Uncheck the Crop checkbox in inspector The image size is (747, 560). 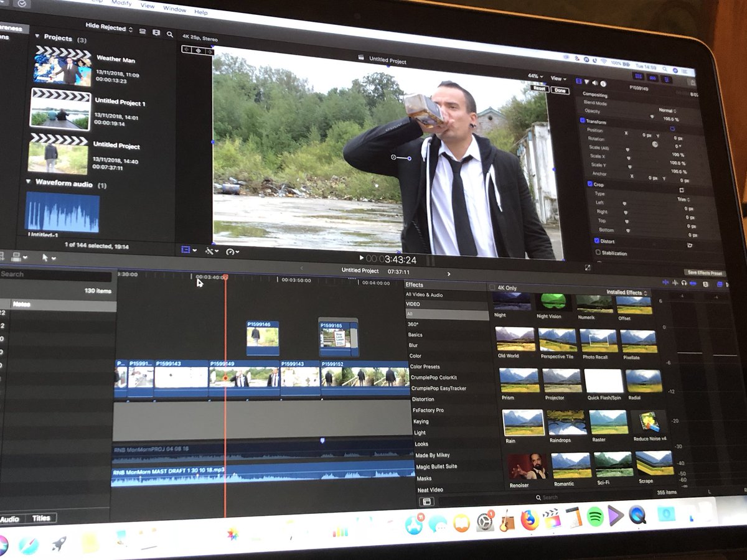coord(590,184)
